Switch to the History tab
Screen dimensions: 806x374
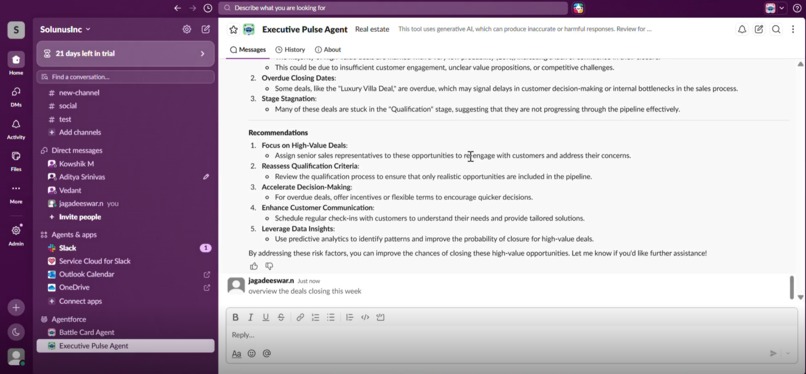pyautogui.click(x=290, y=50)
